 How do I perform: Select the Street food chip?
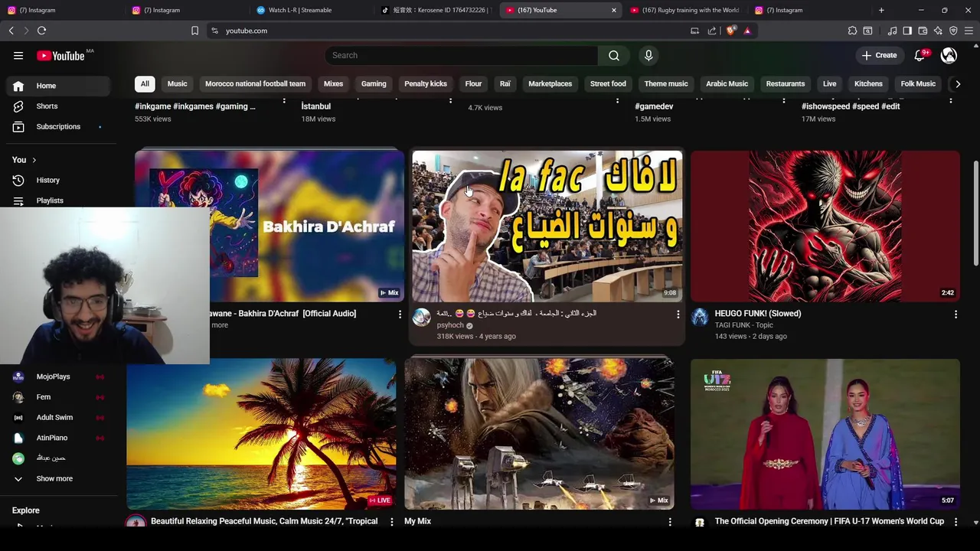click(608, 83)
